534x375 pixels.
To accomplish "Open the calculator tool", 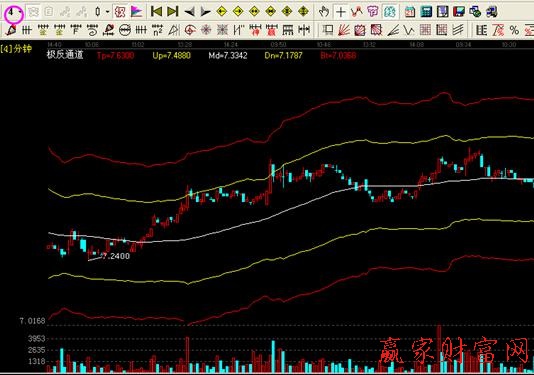I will 426,12.
